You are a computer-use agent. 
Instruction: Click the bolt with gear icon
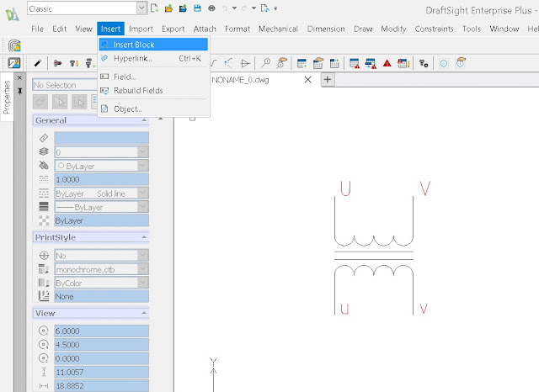[x=424, y=63]
